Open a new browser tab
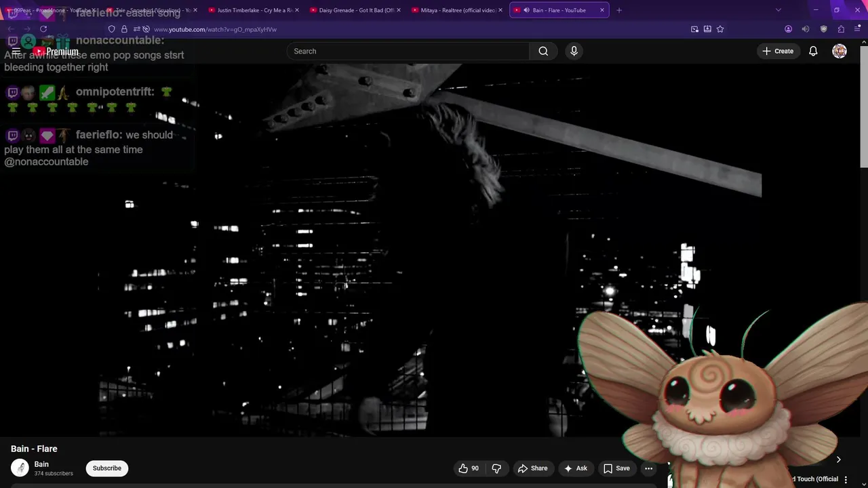Screen dimensions: 868x488 coord(618,10)
